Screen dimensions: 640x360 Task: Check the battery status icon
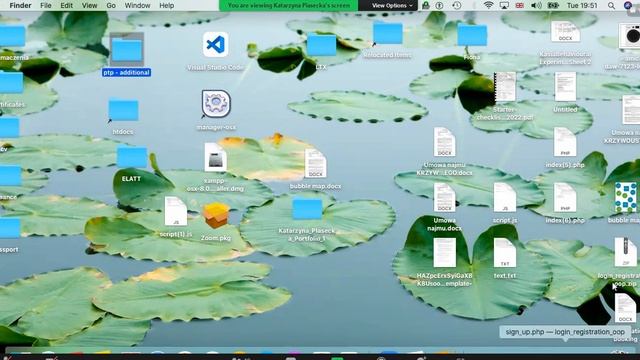pyautogui.click(x=553, y=5)
